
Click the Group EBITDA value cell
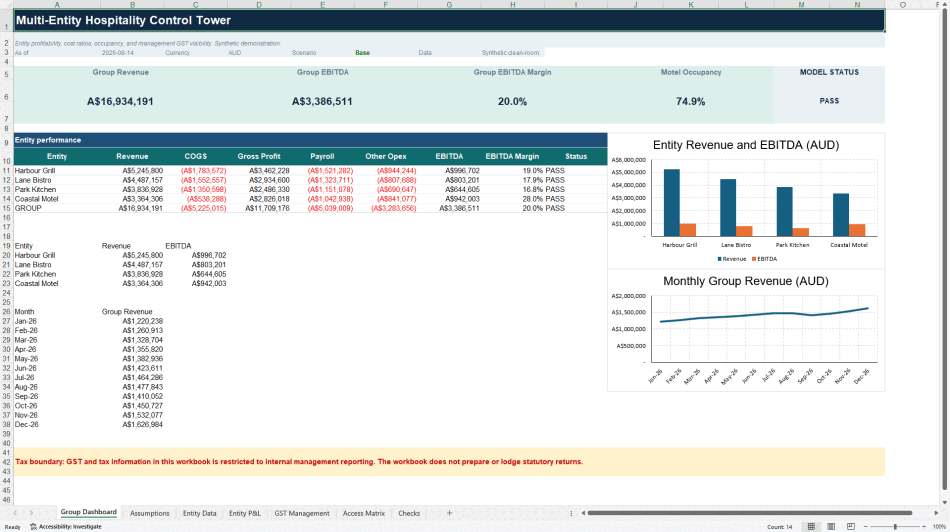(x=322, y=101)
